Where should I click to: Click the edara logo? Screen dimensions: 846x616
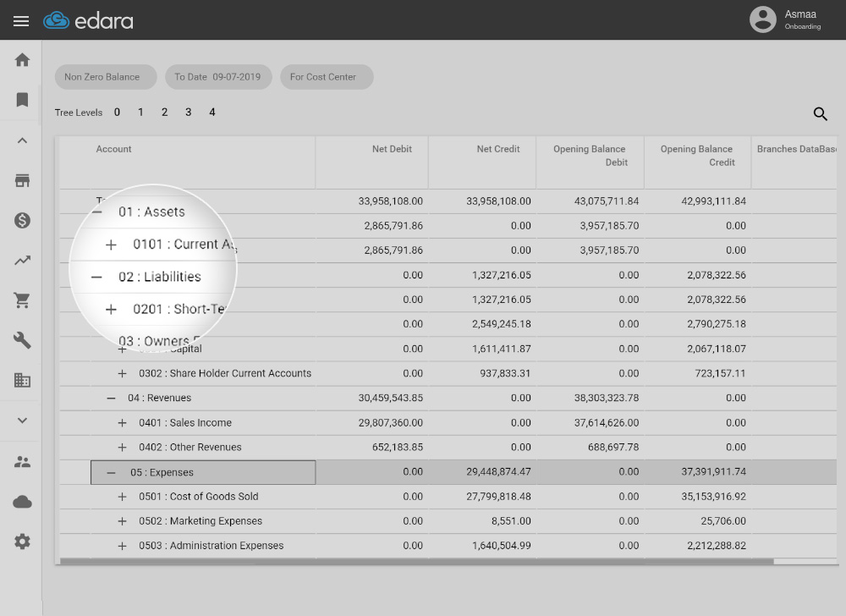(88, 21)
